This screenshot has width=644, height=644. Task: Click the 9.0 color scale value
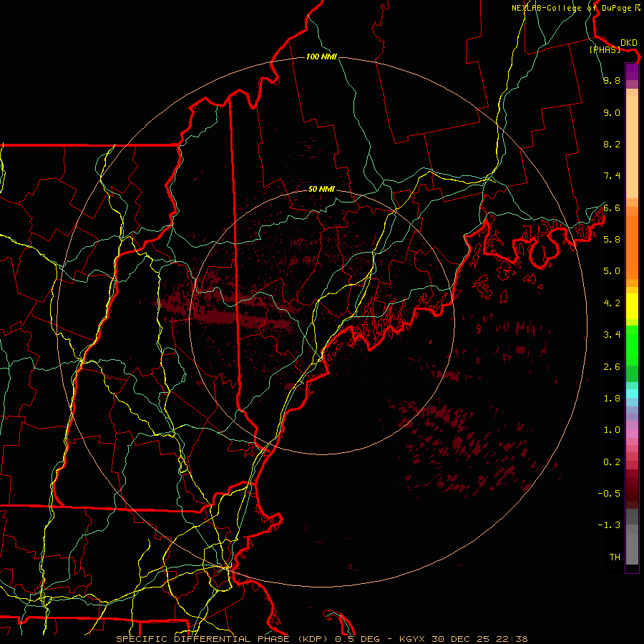pyautogui.click(x=612, y=112)
